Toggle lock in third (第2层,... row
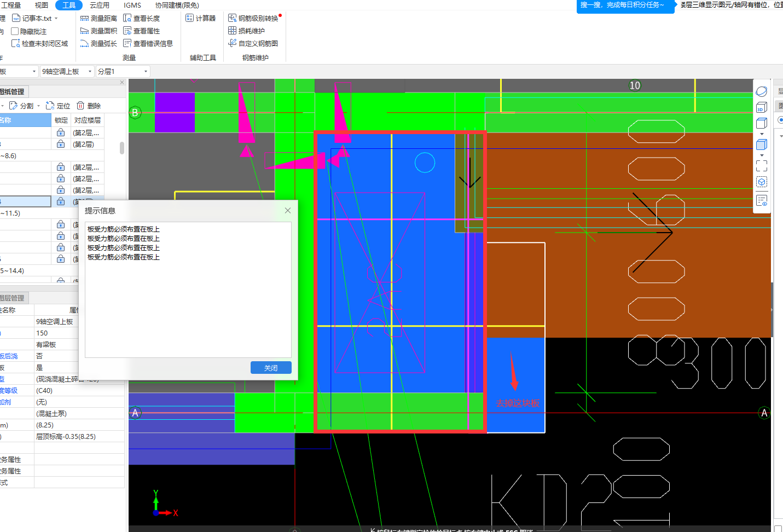 (x=61, y=167)
